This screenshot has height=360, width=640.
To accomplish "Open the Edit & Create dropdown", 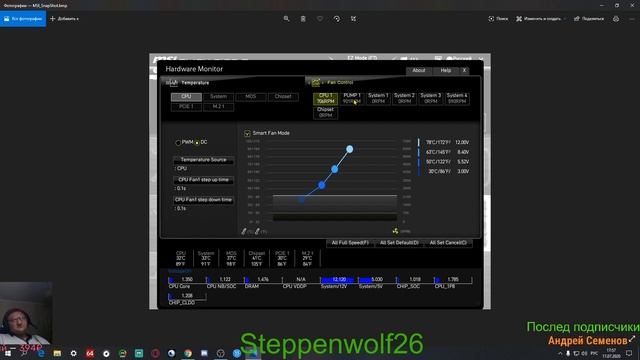I will point(541,19).
